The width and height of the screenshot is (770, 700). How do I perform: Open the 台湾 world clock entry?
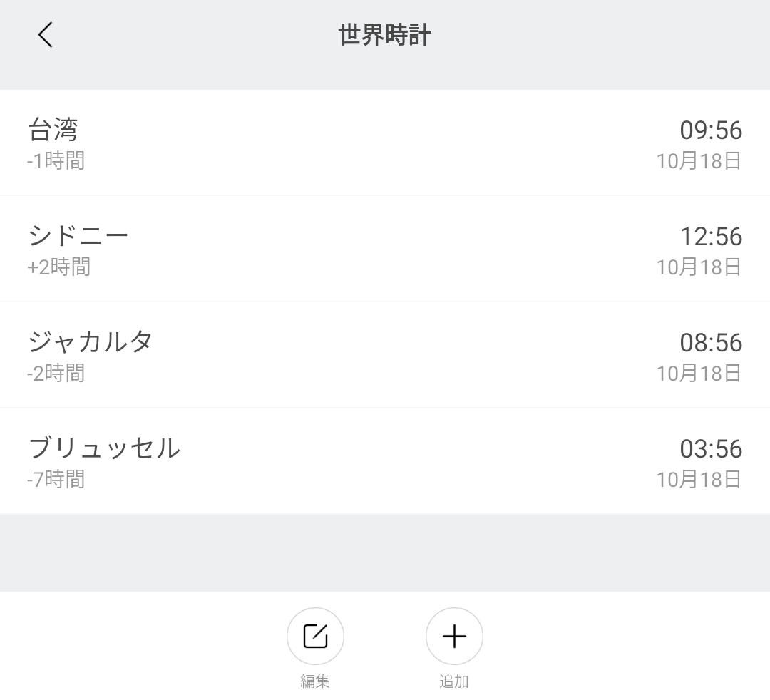pos(385,143)
